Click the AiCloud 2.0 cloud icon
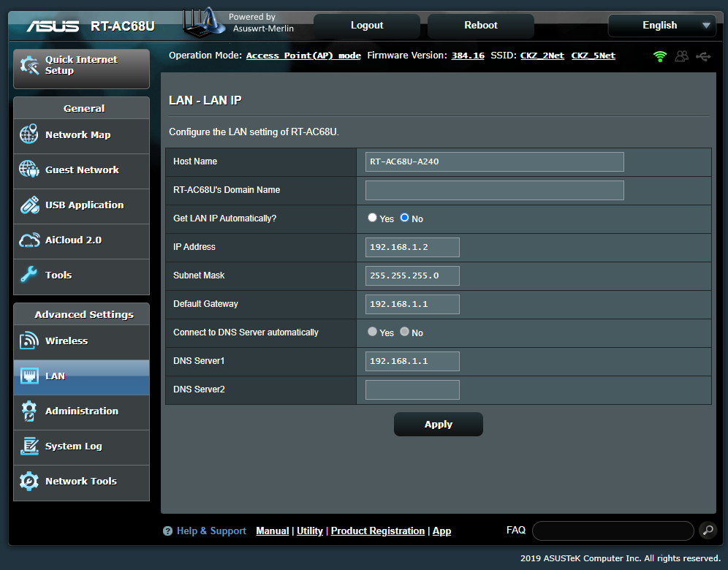 pos(29,240)
